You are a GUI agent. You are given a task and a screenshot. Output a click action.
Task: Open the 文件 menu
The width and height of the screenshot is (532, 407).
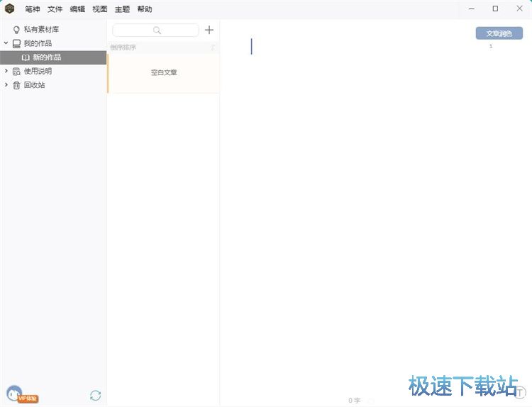click(x=55, y=9)
